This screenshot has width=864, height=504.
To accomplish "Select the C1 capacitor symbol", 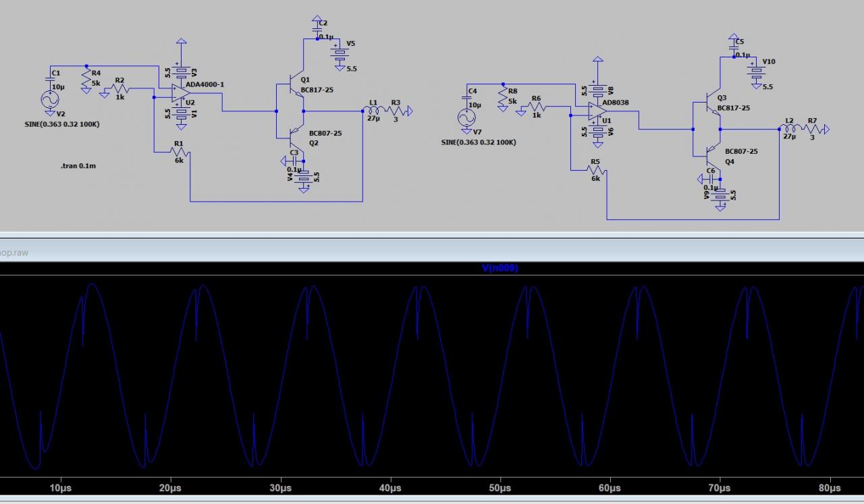I will pyautogui.click(x=49, y=78).
